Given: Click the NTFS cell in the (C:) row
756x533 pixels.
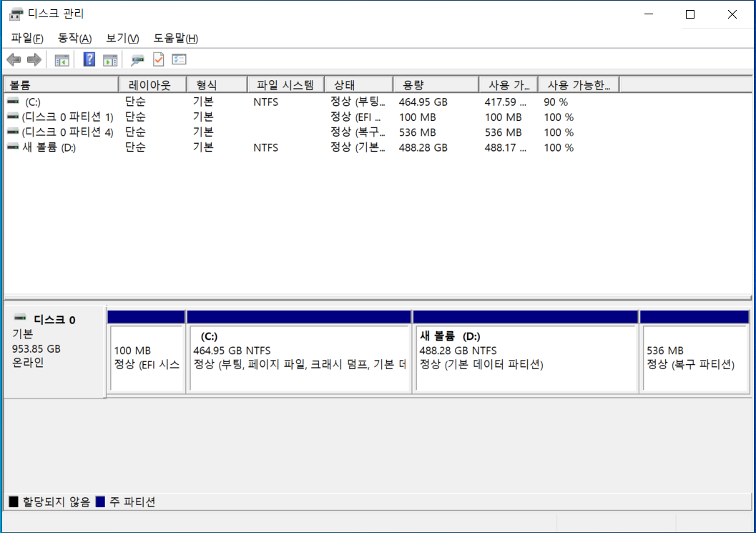Looking at the screenshot, I should click(265, 102).
